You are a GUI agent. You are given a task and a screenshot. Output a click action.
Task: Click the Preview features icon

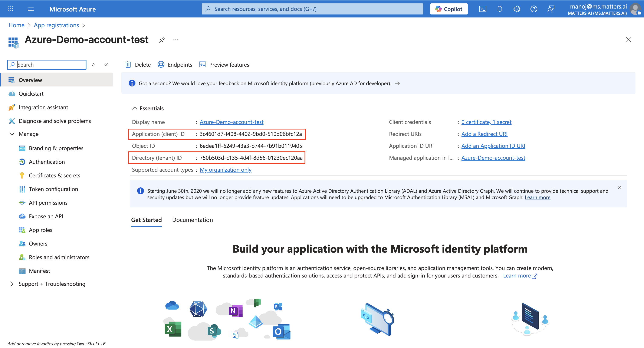click(x=202, y=65)
